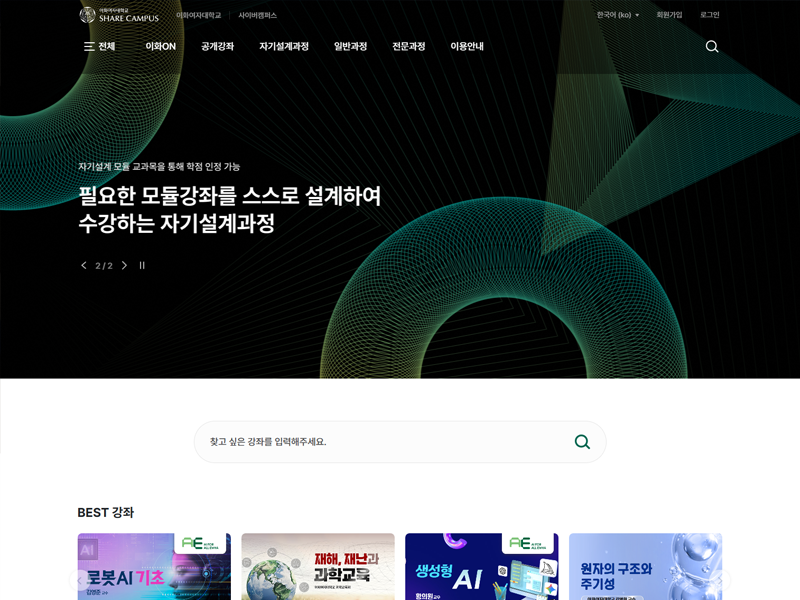Go to previous banner slide
This screenshot has height=600, width=800.
click(x=84, y=266)
